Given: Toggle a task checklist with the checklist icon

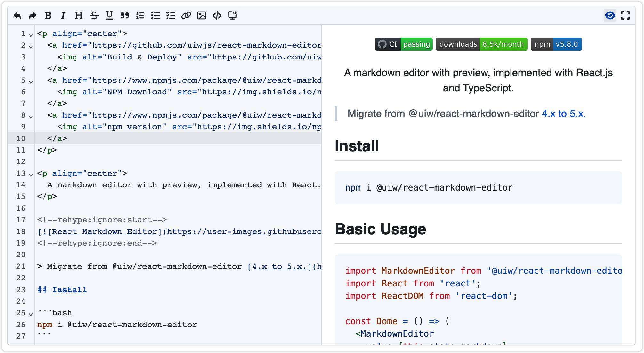Looking at the screenshot, I should 171,15.
